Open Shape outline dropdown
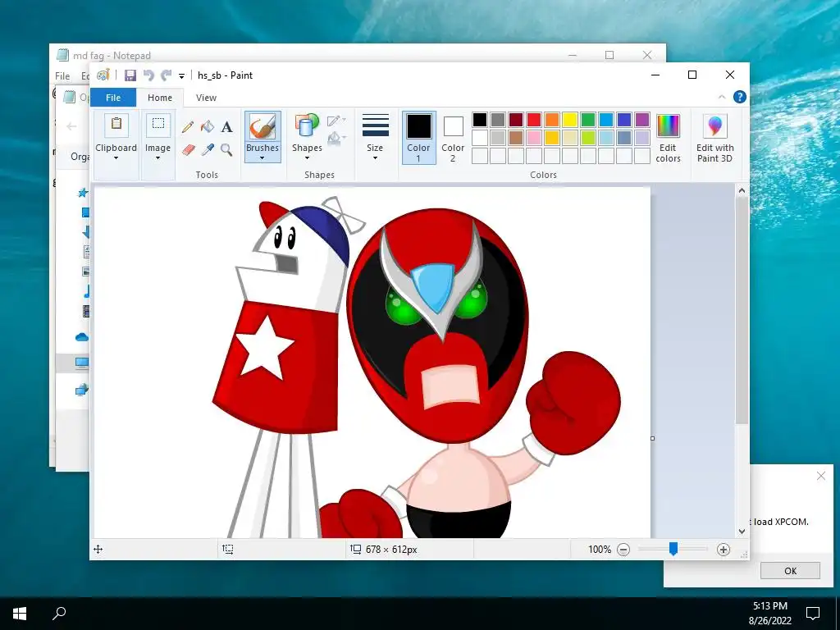 336,121
